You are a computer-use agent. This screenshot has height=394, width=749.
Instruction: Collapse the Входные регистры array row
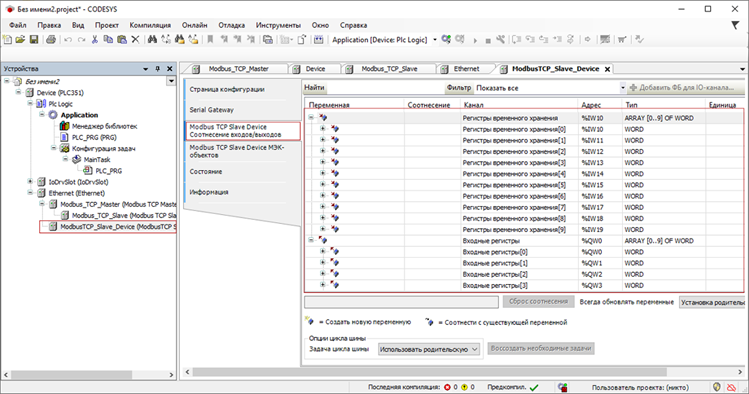[x=311, y=240]
